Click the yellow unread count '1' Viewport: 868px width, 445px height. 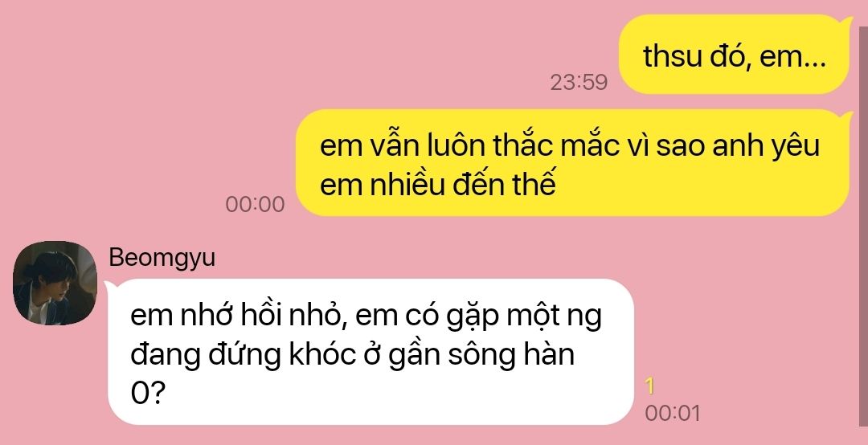pos(650,386)
